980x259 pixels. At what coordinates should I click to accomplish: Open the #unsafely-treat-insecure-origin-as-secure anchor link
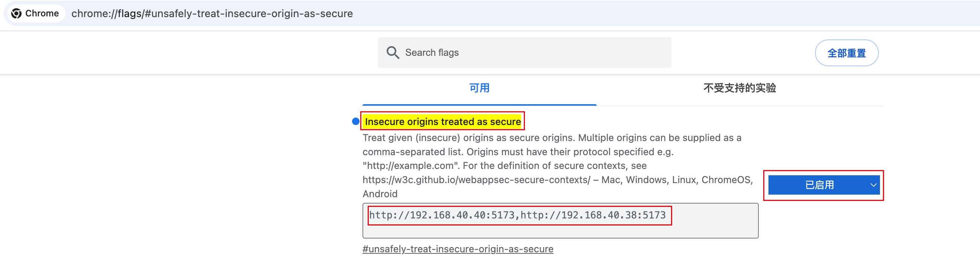458,249
